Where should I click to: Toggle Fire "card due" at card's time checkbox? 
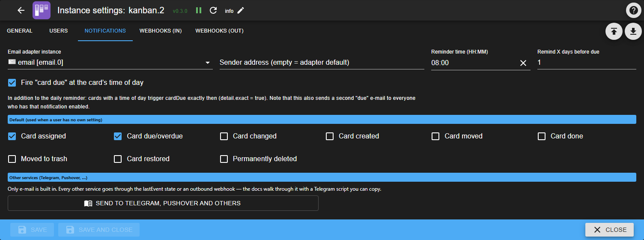(12, 82)
